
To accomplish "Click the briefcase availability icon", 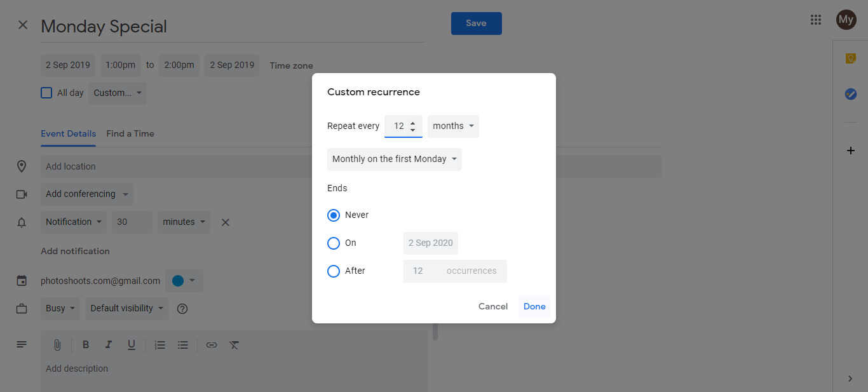I will click(22, 309).
